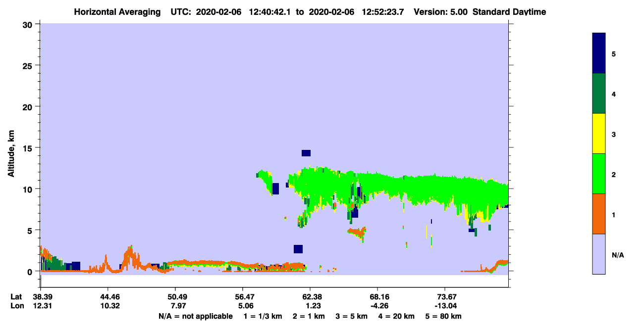Click the lavender N/A colorbar segment
Image resolution: width=644 pixels, height=330 pixels.
[599, 254]
